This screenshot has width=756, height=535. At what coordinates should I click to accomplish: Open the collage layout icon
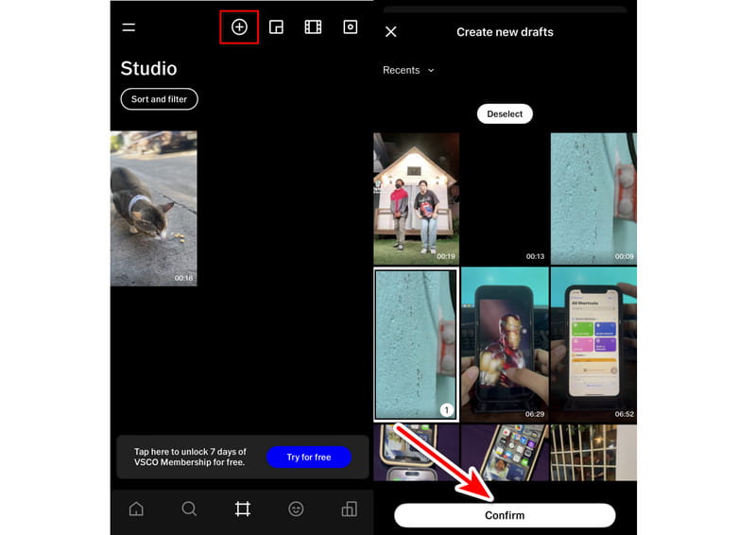click(276, 27)
